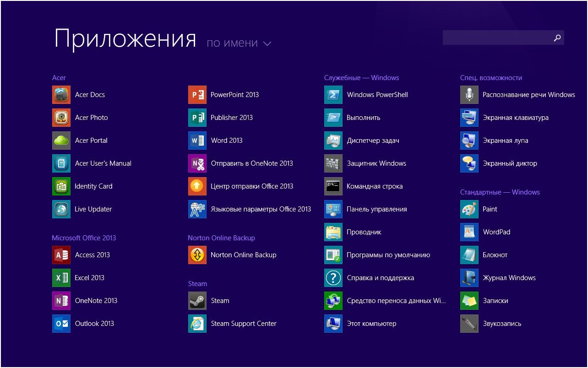Viewport: 588px width, 368px height.
Task: Click the sort chevron arrow next to 'по имени'
Action: coord(267,44)
